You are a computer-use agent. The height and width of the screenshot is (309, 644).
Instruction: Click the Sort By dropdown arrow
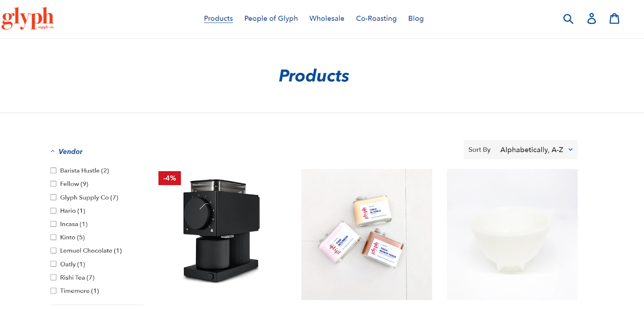pos(570,149)
